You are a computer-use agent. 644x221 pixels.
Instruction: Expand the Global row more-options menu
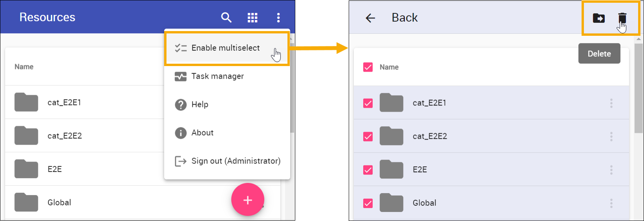611,203
